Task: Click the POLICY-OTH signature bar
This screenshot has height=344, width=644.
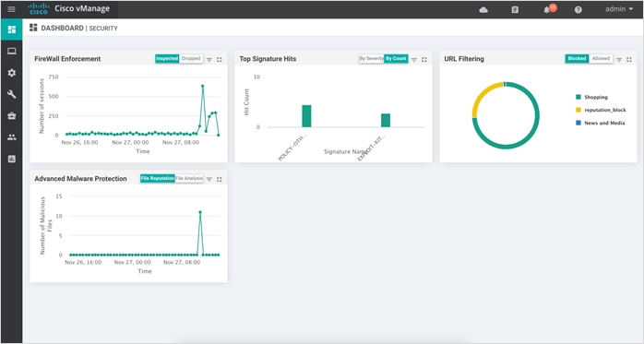Action: point(306,116)
